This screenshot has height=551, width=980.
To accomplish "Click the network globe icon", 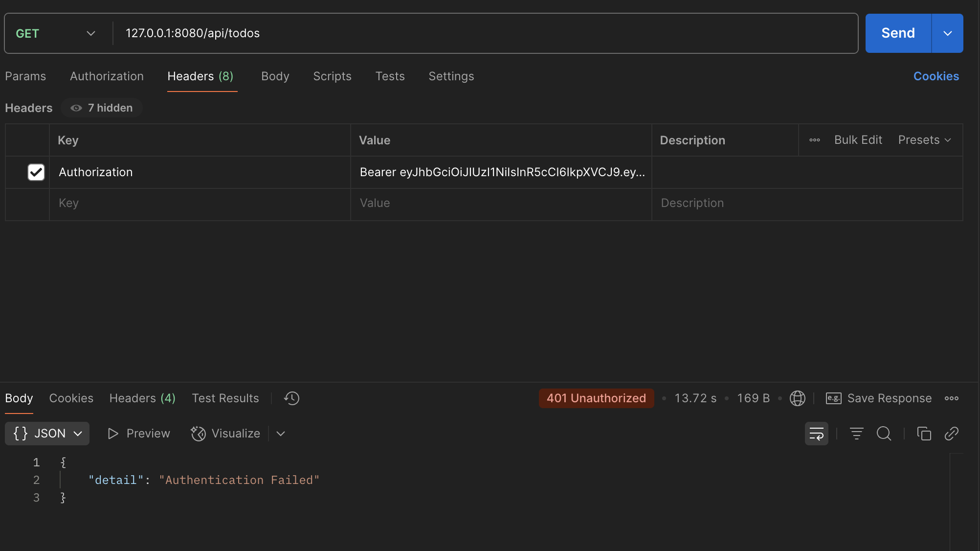I will pos(797,398).
